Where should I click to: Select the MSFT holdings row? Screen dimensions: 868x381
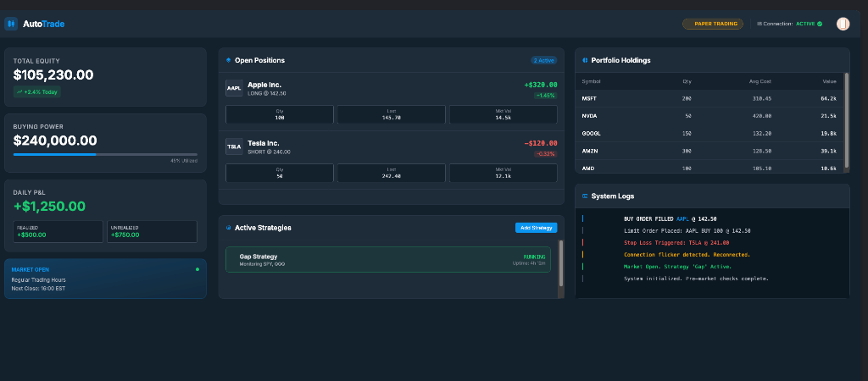click(709, 98)
